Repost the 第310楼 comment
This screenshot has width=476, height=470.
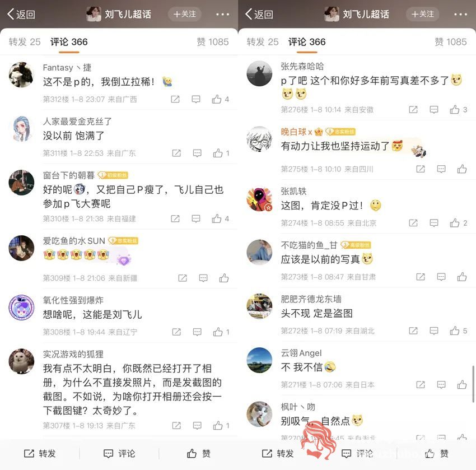[x=175, y=218]
